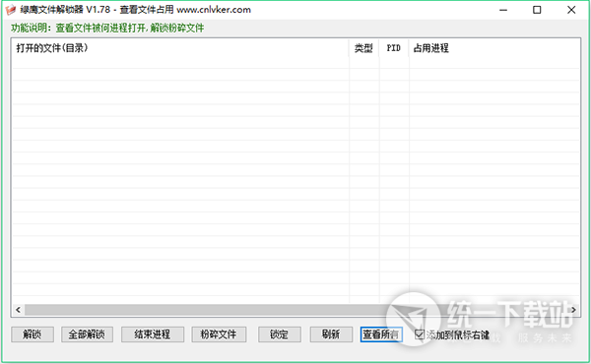Click the 锁定 lock button
Image resolution: width=591 pixels, height=364 pixels.
(x=280, y=334)
